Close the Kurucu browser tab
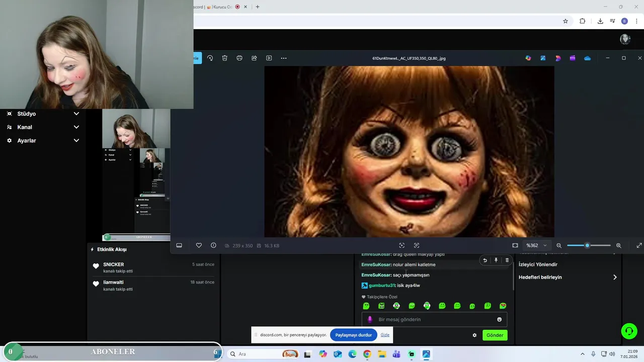Screen dimensions: 644x362 tap(246, 7)
